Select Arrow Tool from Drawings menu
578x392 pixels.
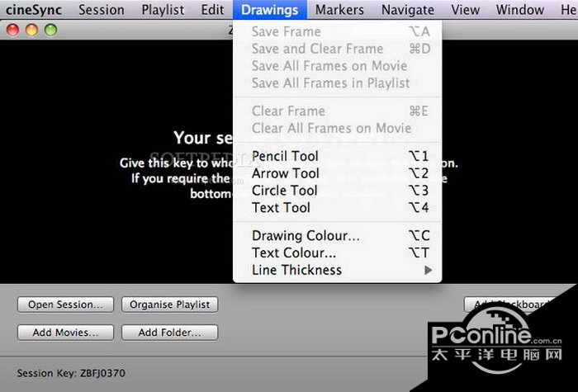(337, 173)
